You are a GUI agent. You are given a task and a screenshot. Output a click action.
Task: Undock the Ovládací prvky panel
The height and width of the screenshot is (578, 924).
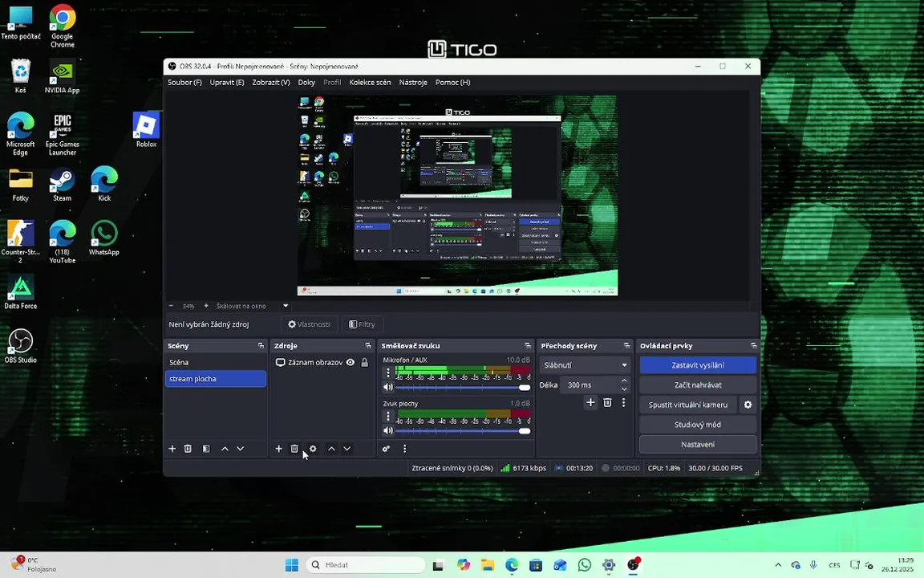click(754, 346)
